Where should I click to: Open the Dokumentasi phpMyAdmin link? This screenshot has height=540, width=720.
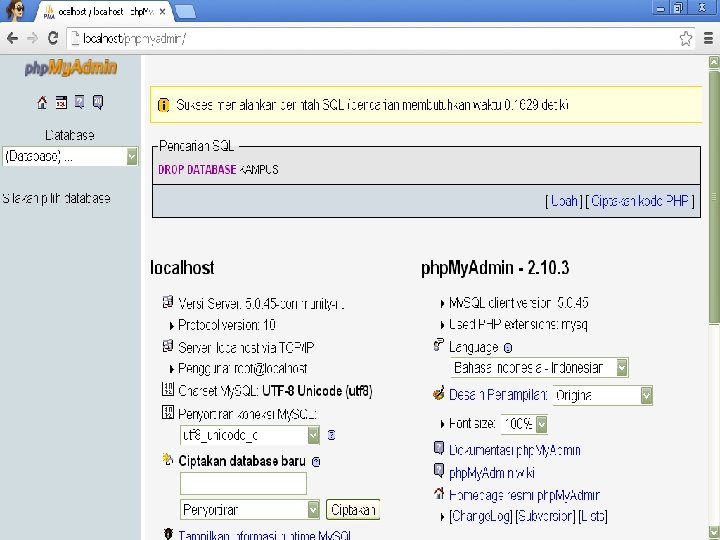tap(515, 450)
